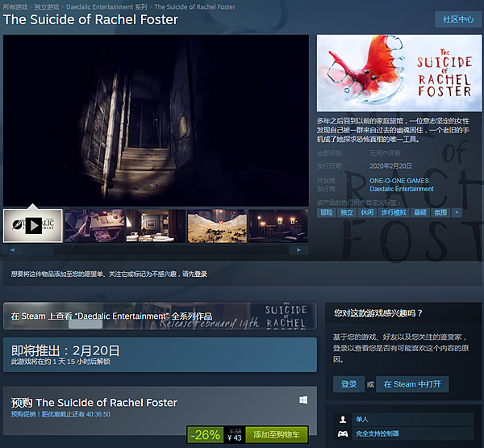The image size is (484, 448).
Task: Click the single-player person icon
Action: point(343,419)
